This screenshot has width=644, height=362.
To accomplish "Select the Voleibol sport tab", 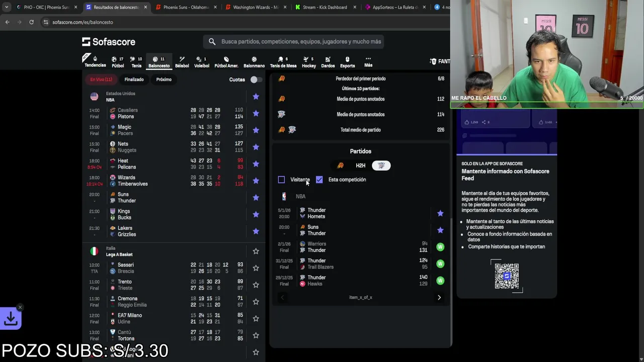I will (x=202, y=62).
